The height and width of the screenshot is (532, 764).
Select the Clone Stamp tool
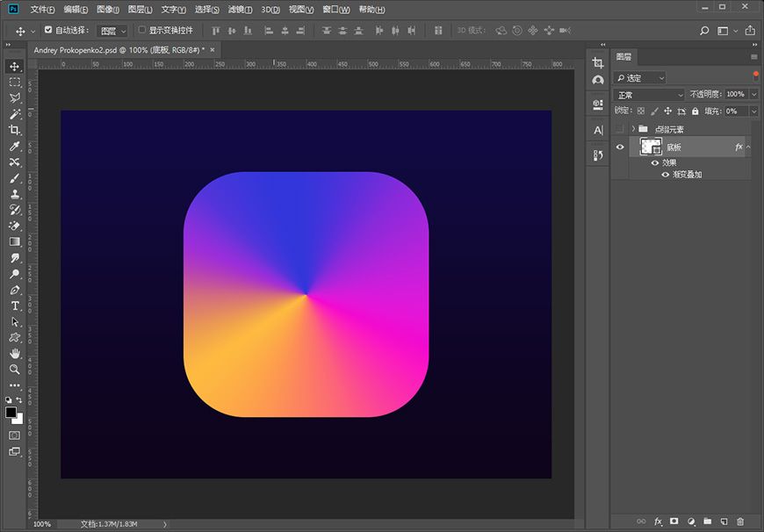coord(15,194)
